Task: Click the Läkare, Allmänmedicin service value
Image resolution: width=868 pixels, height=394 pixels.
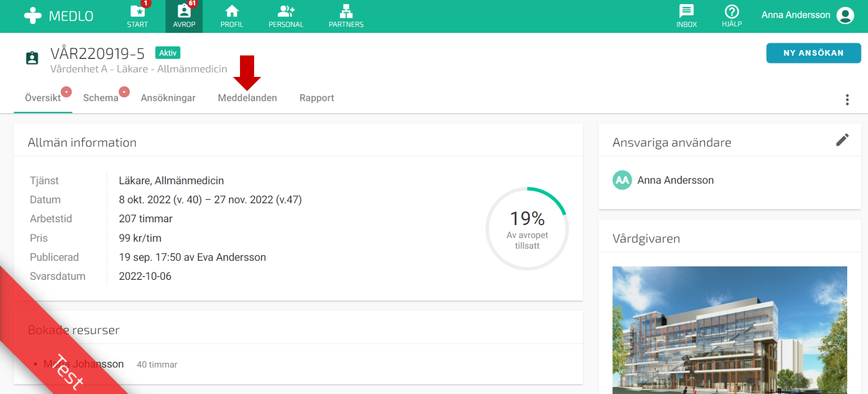Action: 171,181
